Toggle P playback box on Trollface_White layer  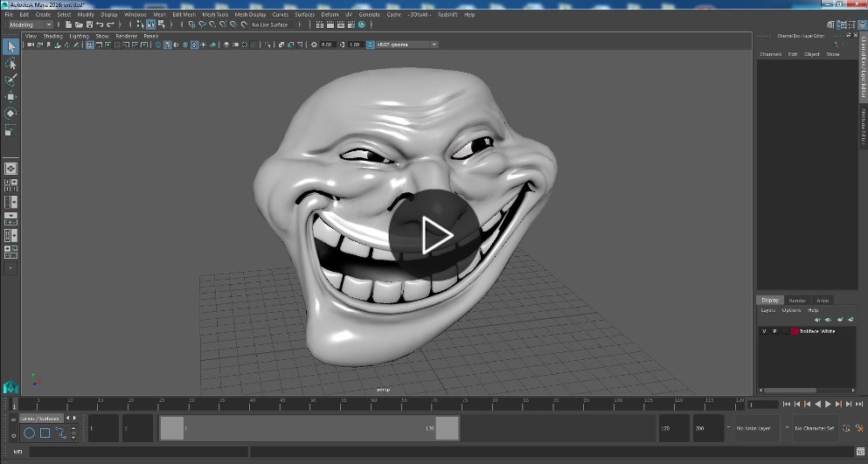774,331
